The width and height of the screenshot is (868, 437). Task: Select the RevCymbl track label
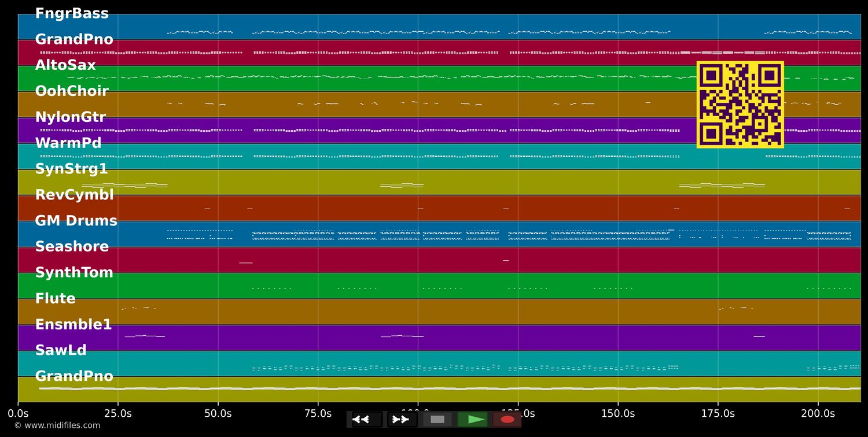[75, 195]
